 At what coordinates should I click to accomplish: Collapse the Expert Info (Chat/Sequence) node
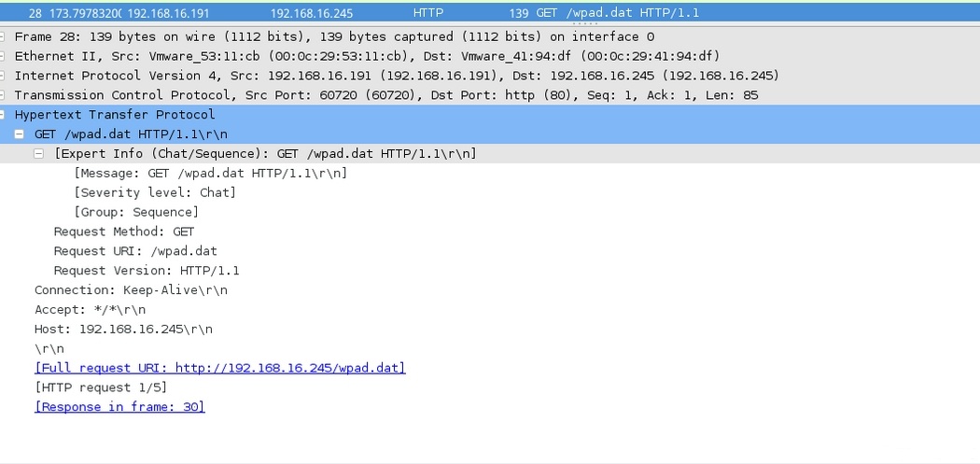pos(39,154)
